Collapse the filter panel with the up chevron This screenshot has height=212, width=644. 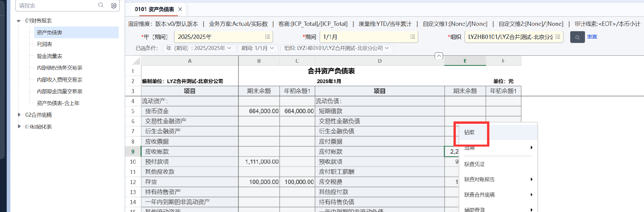(439, 56)
